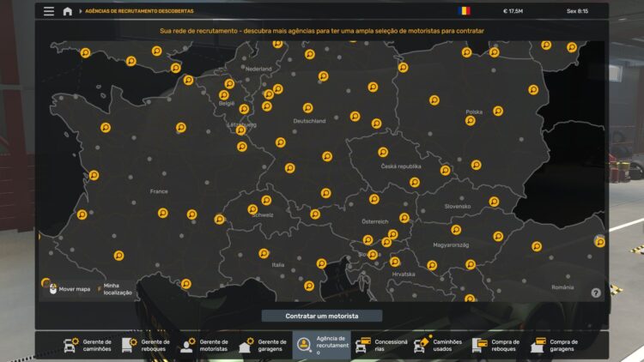644x362 pixels.
Task: Switch to Gerente de garagens tab
Action: (263, 345)
